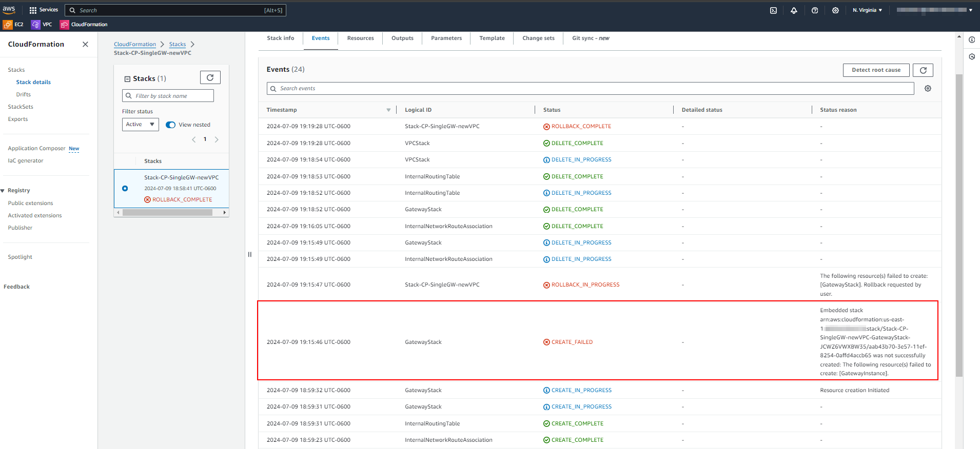
Task: Open the console settings gear
Action: (835, 10)
